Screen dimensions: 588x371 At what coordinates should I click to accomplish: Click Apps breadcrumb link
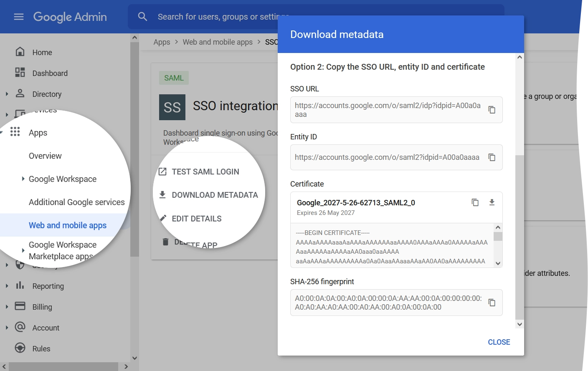(x=162, y=42)
